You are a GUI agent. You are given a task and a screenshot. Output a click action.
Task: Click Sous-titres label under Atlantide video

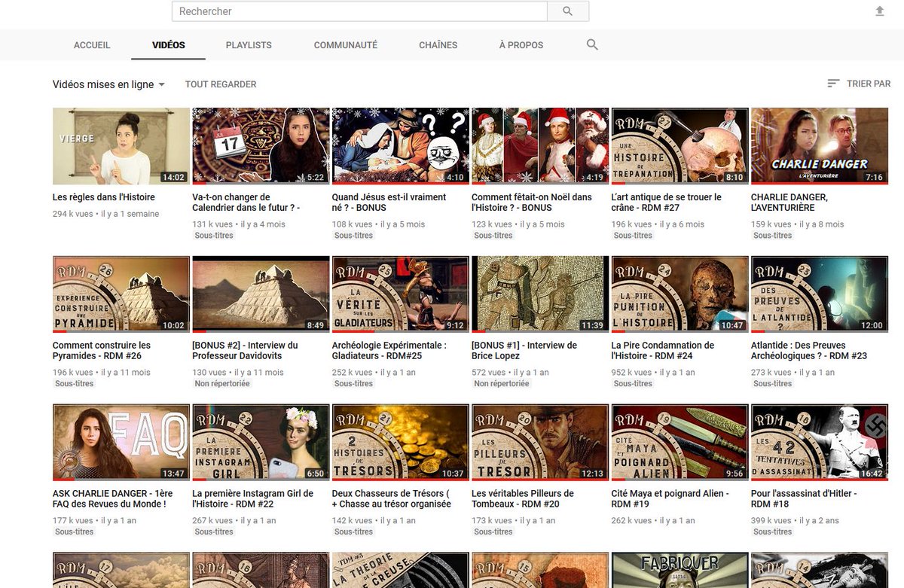(772, 383)
